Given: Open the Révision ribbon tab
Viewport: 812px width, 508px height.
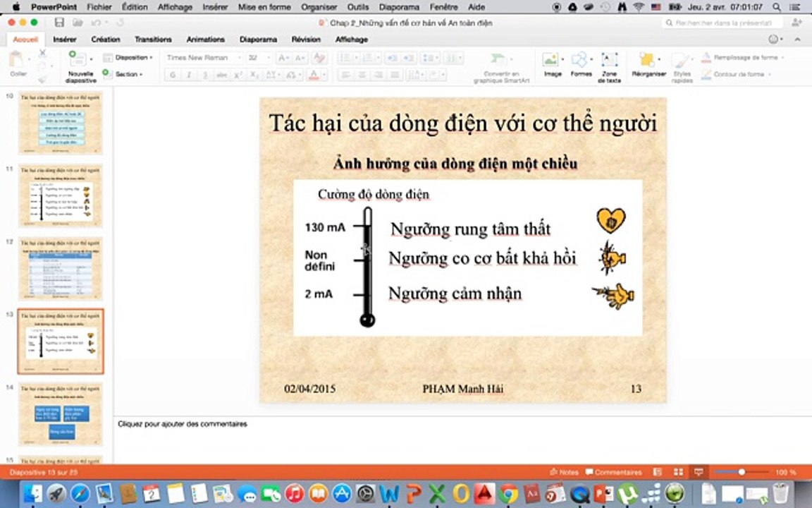Looking at the screenshot, I should click(306, 40).
